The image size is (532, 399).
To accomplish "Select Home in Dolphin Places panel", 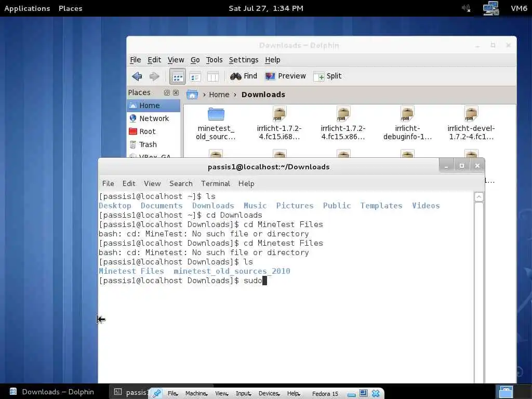I will click(x=154, y=105).
